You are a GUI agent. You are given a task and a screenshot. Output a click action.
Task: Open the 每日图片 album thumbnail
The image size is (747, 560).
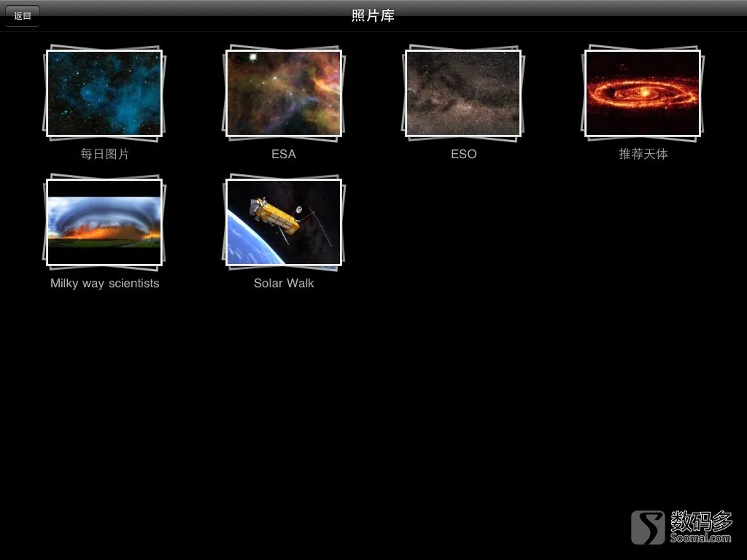104,93
